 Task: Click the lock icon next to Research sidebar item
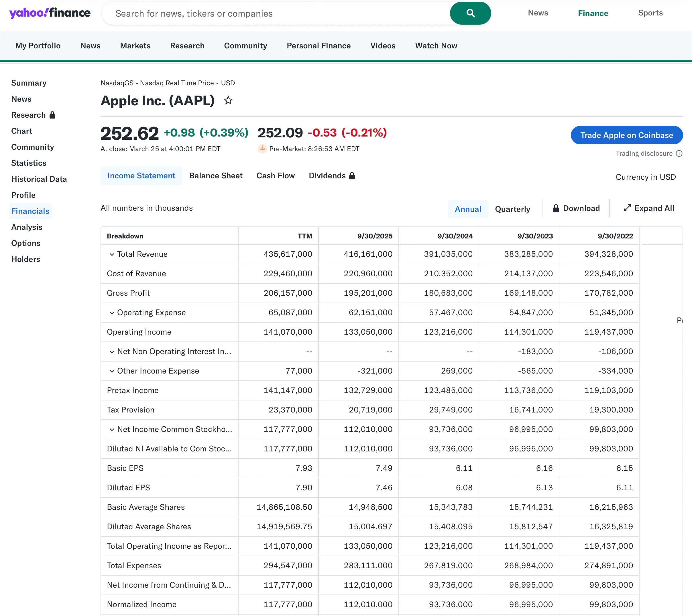53,115
